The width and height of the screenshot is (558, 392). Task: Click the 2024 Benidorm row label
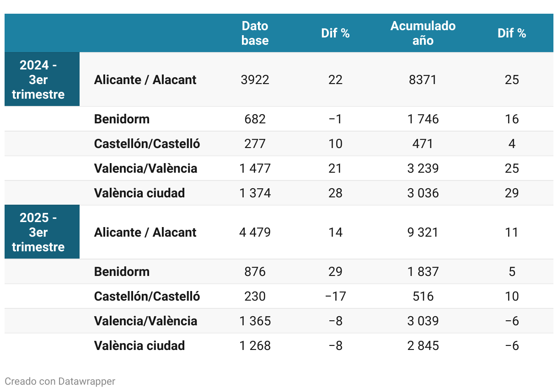tap(122, 119)
